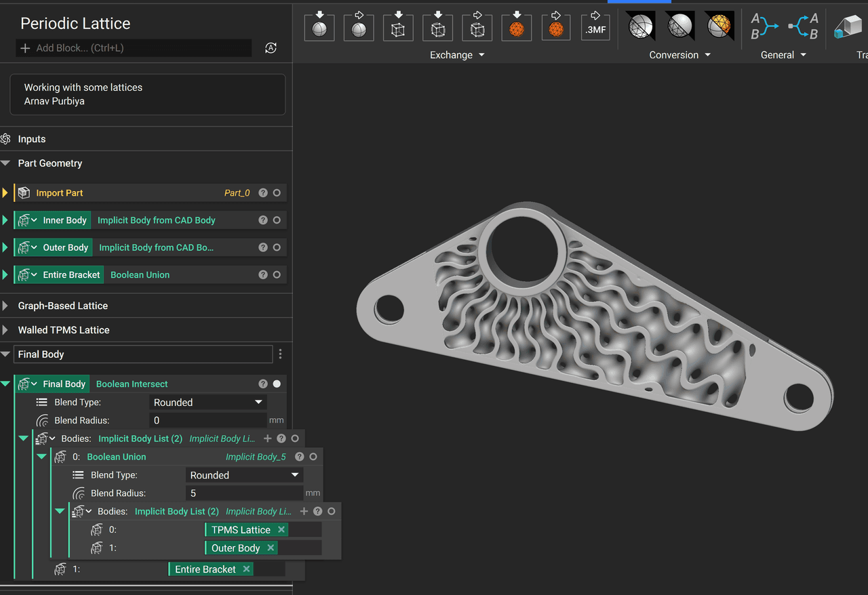Toggle visibility circle of Final Body block
868x595 pixels.
click(277, 384)
